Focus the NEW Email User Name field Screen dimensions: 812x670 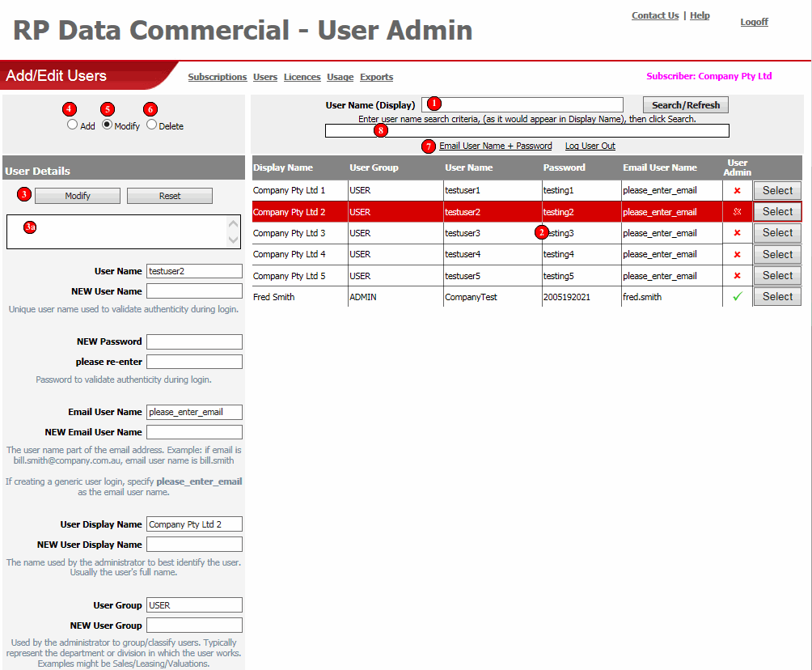tap(194, 432)
